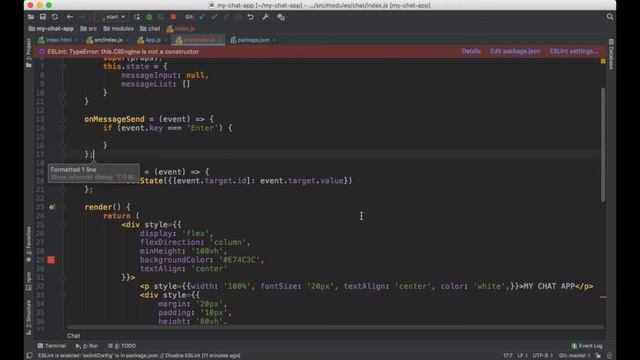Open the TODO tool window
Screen dimensions: 640x360
point(122,346)
